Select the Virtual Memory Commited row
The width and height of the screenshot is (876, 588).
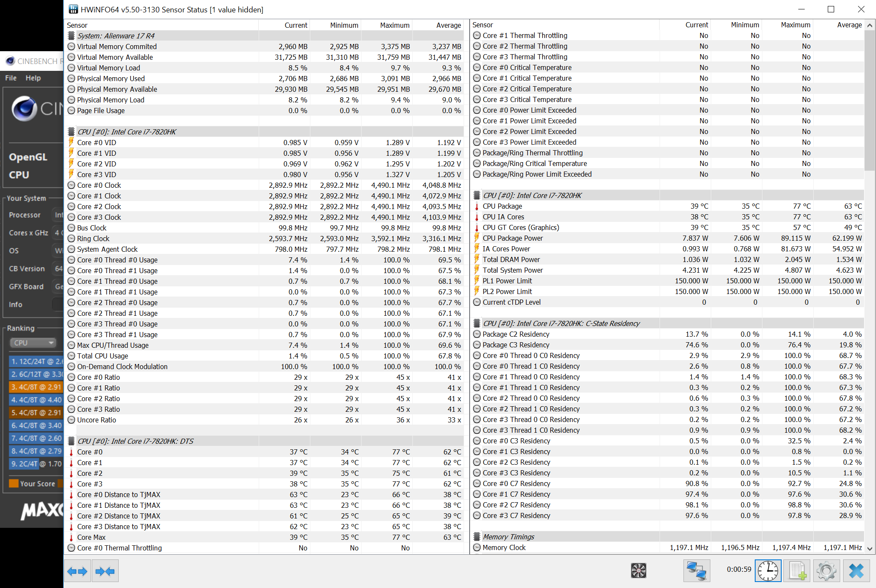coord(265,47)
